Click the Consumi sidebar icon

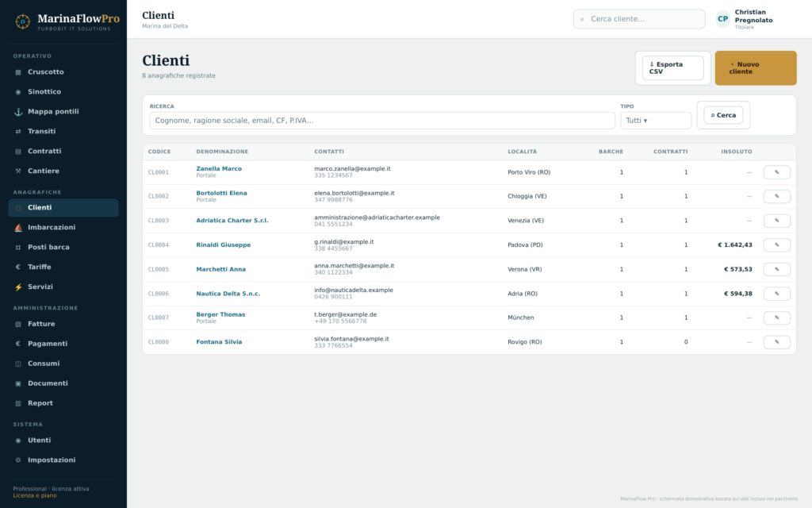[18, 364]
